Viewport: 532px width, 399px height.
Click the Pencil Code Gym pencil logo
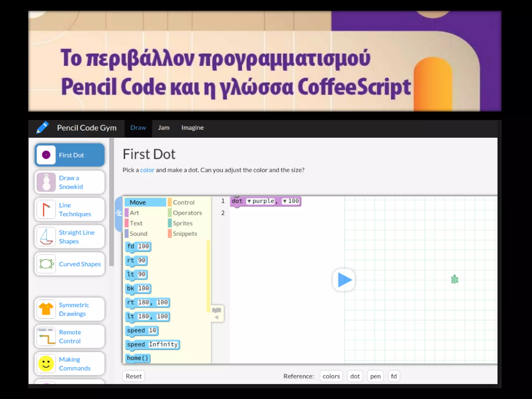click(x=42, y=128)
